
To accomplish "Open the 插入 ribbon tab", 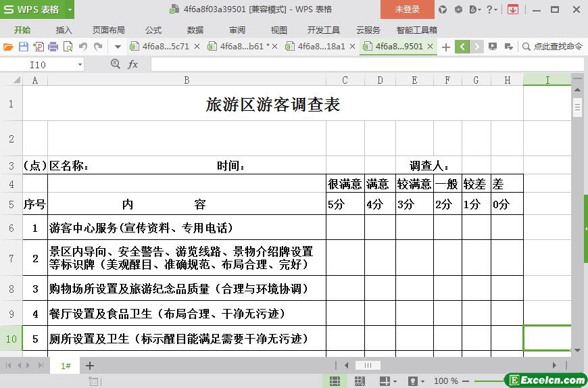I will pos(64,30).
